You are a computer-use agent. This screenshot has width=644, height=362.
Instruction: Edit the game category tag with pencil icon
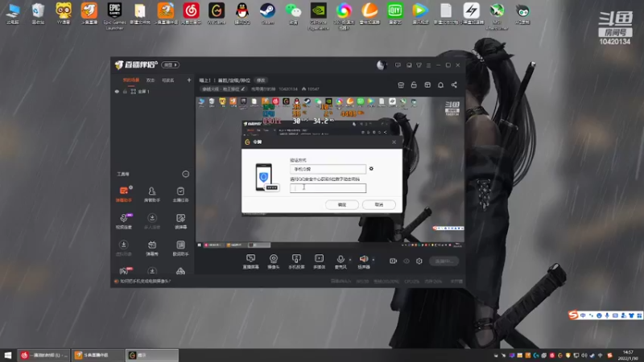pos(223,89)
